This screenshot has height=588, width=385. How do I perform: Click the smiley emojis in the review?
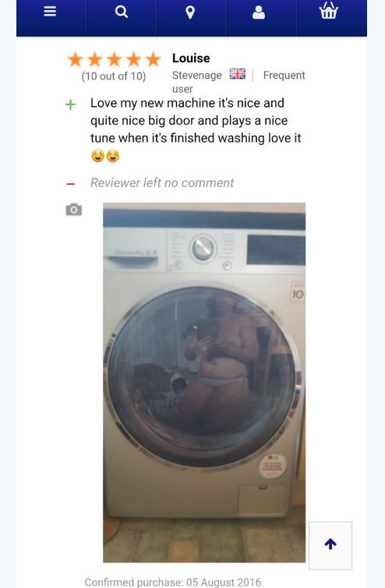(x=105, y=156)
